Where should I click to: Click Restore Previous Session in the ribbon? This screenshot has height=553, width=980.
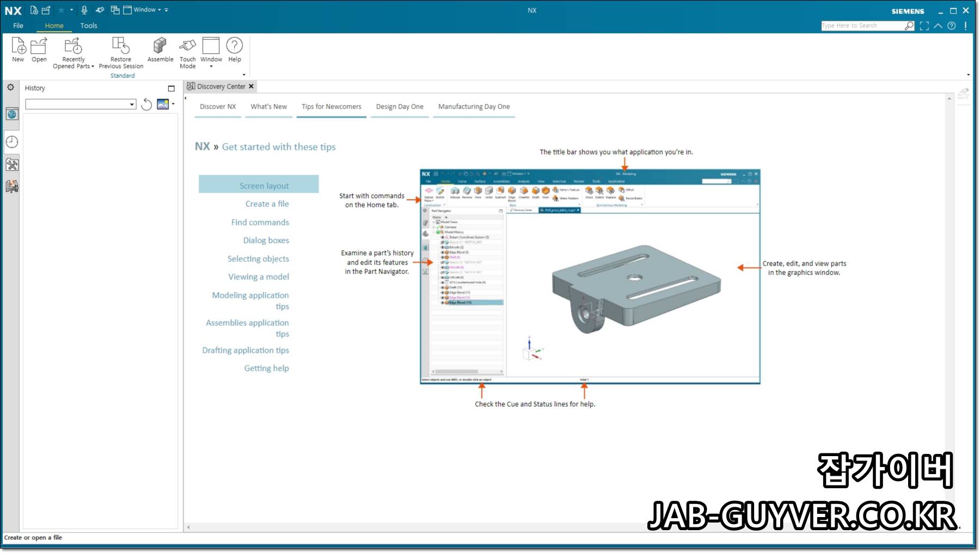pyautogui.click(x=121, y=53)
